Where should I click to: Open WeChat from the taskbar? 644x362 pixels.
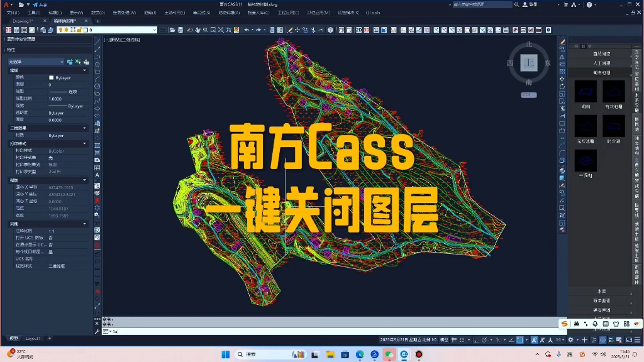pos(389,354)
